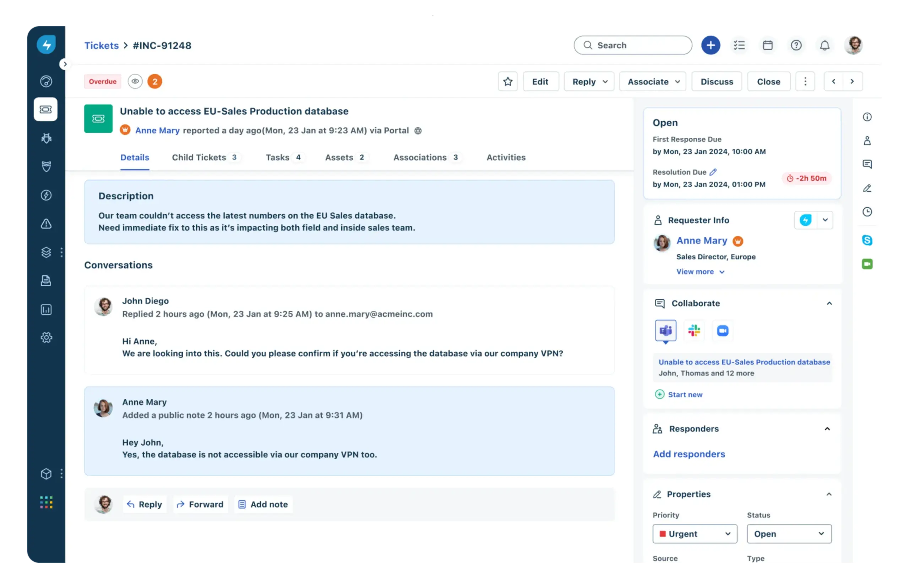Click in the Search field
The image size is (909, 588).
click(x=638, y=45)
